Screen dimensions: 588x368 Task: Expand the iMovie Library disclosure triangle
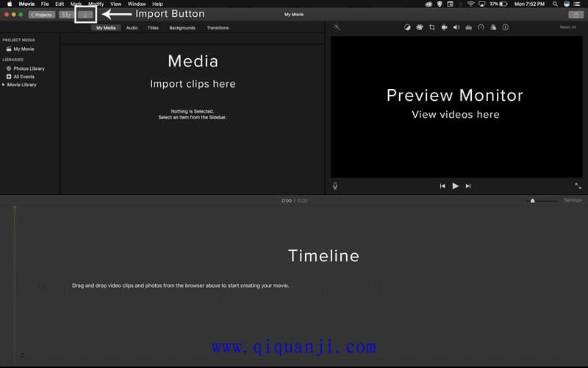[x=4, y=85]
